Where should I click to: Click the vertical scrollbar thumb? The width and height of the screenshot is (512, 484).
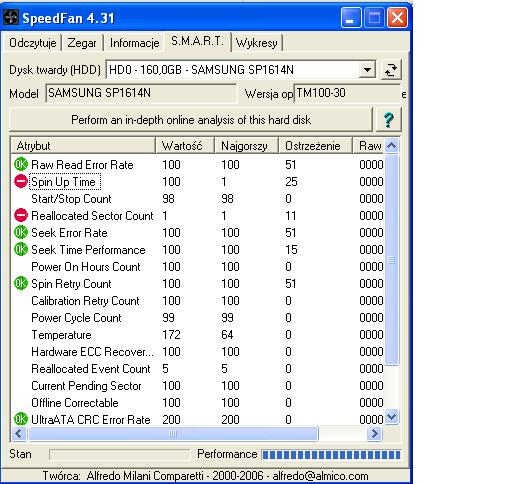click(392, 259)
